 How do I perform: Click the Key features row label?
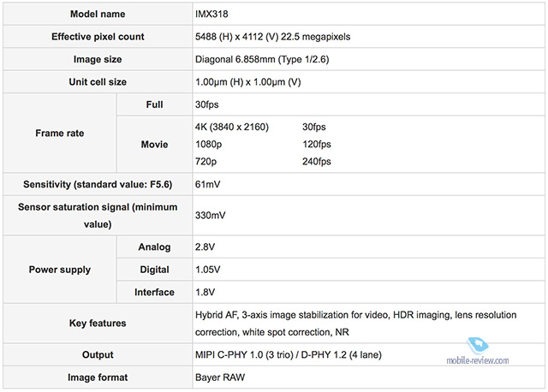97,323
